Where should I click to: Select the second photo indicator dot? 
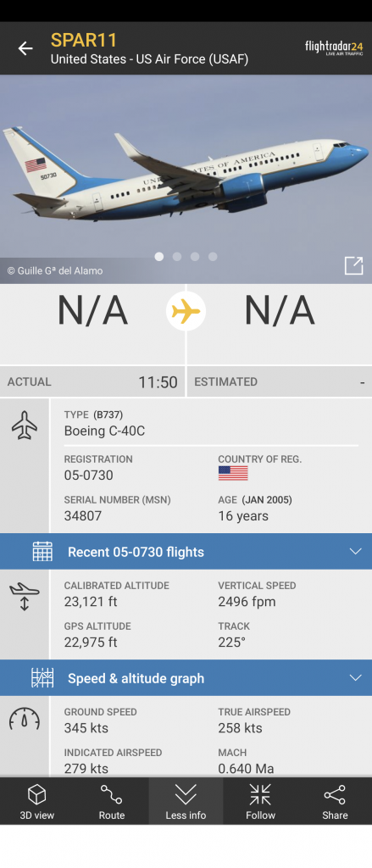(x=177, y=256)
